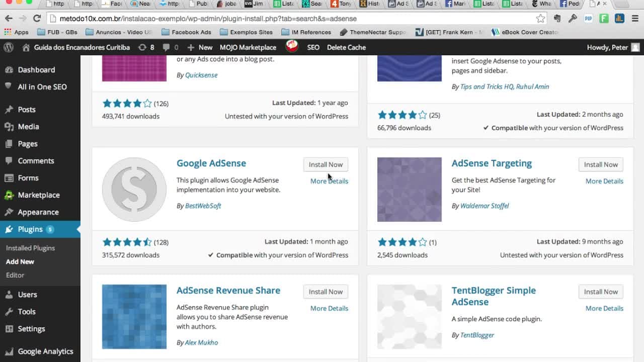Open MOJO Marketplace in admin bar

click(248, 47)
